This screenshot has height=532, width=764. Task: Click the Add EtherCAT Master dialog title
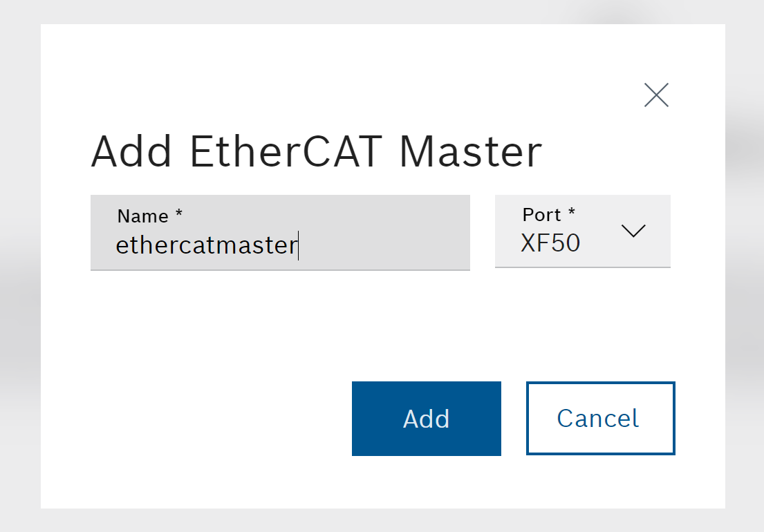click(x=316, y=152)
